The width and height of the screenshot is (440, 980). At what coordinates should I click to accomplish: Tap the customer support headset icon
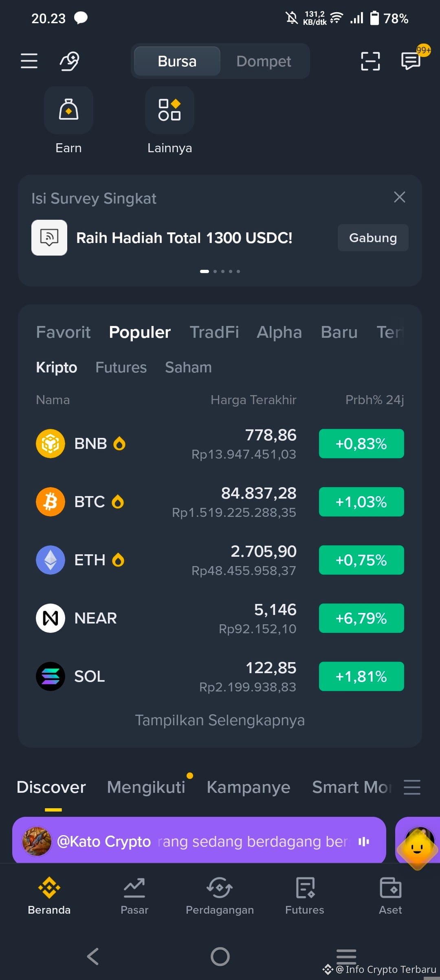pyautogui.click(x=70, y=61)
